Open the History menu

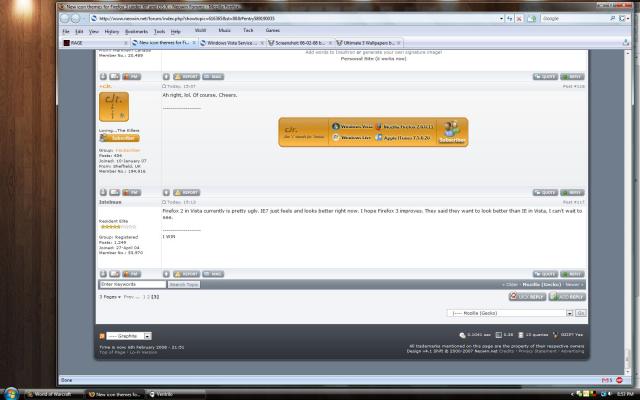point(111,31)
